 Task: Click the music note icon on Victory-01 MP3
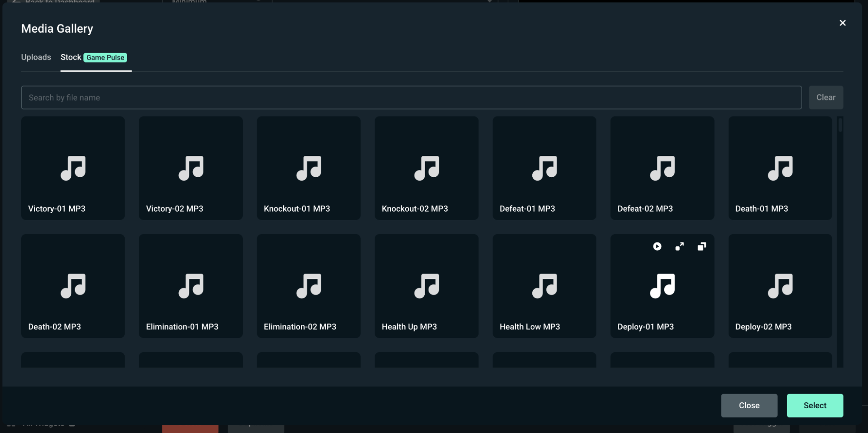[73, 169]
